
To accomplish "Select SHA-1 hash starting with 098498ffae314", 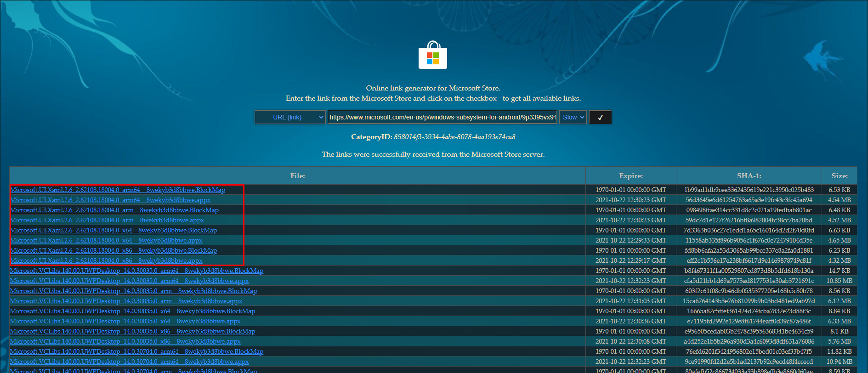I will pyautogui.click(x=749, y=210).
